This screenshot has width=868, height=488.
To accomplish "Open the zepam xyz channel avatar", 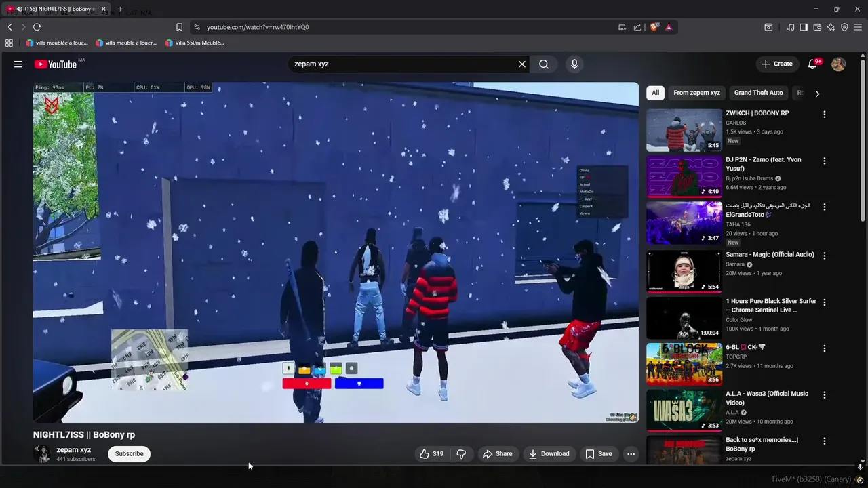I will (x=42, y=454).
